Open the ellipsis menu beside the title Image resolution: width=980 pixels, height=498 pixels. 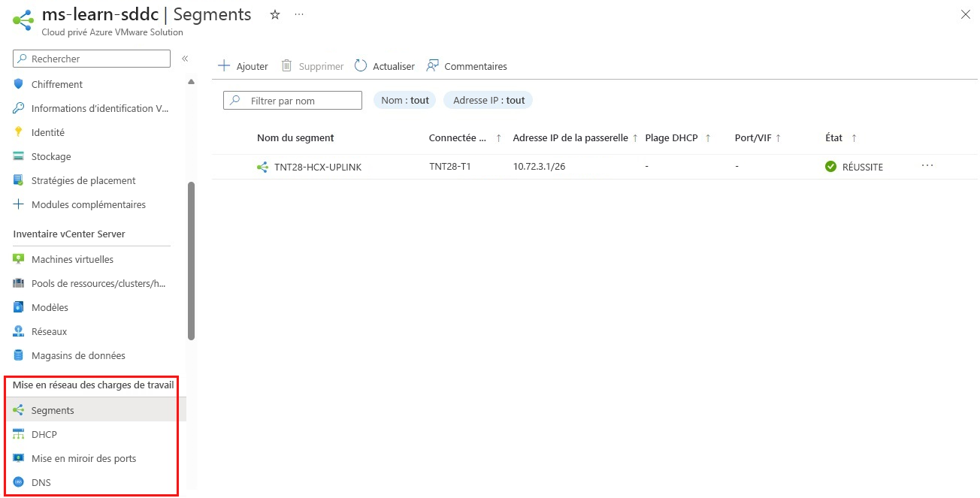pyautogui.click(x=300, y=14)
